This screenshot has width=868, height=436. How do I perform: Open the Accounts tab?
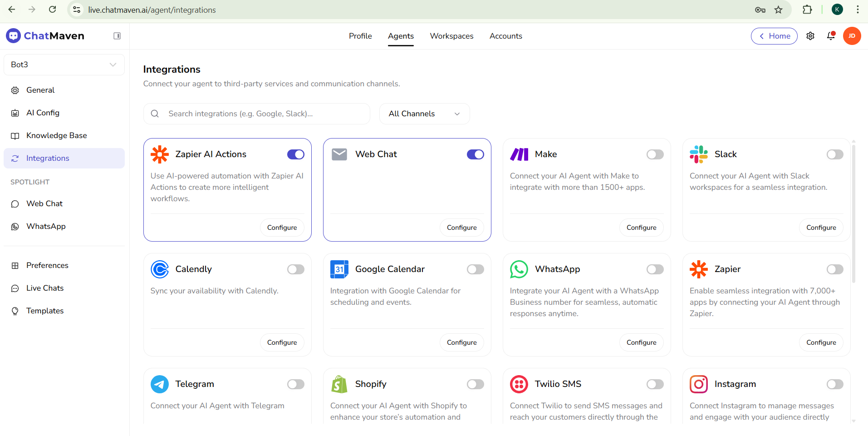(505, 36)
